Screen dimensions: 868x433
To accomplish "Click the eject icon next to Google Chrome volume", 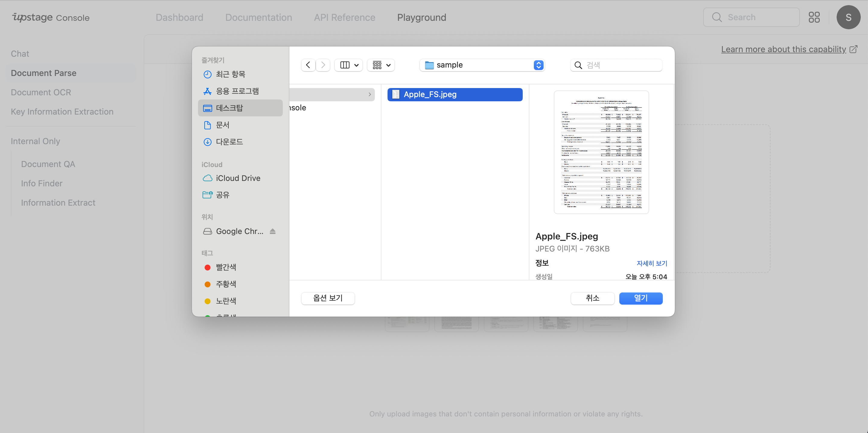I will [x=273, y=231].
